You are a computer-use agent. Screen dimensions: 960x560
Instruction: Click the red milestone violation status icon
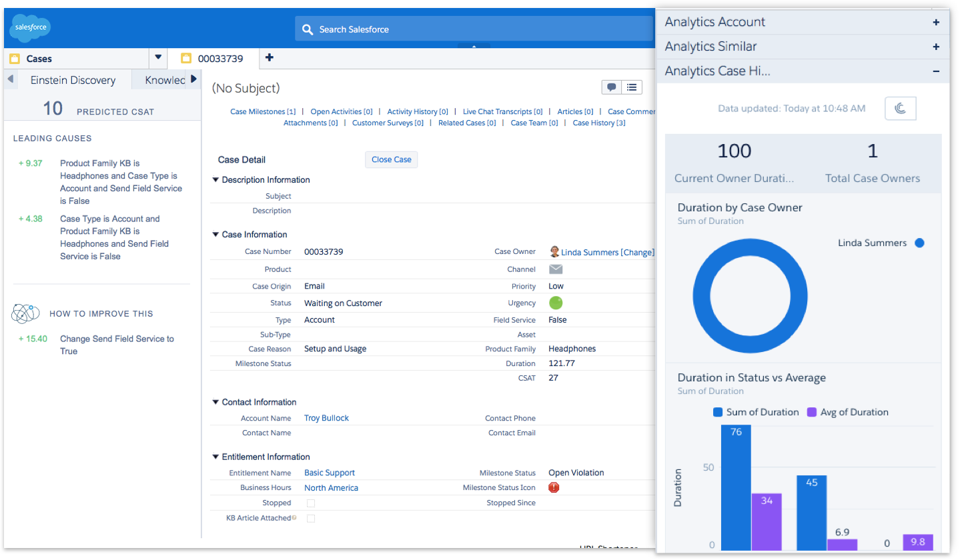(553, 487)
